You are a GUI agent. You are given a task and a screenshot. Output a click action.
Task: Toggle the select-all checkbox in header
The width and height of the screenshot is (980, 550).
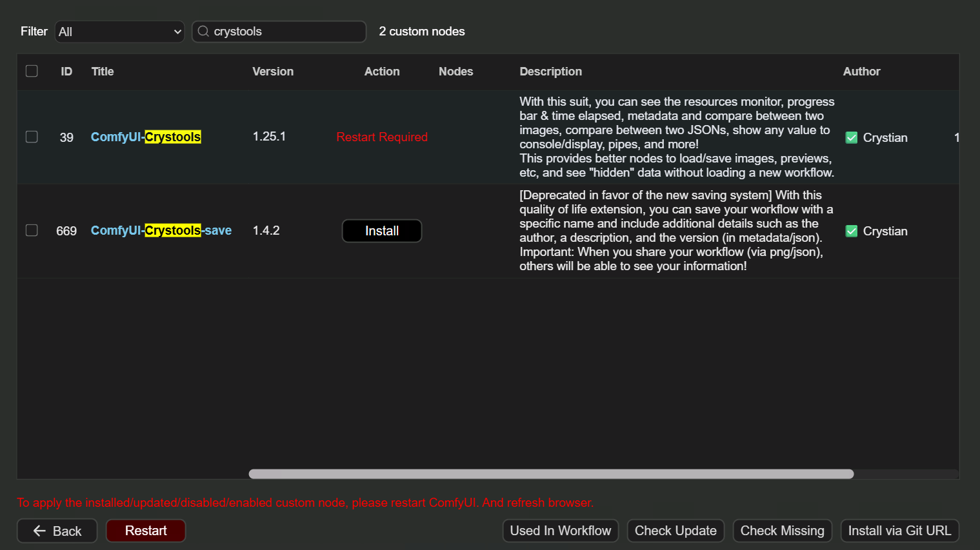pyautogui.click(x=32, y=71)
